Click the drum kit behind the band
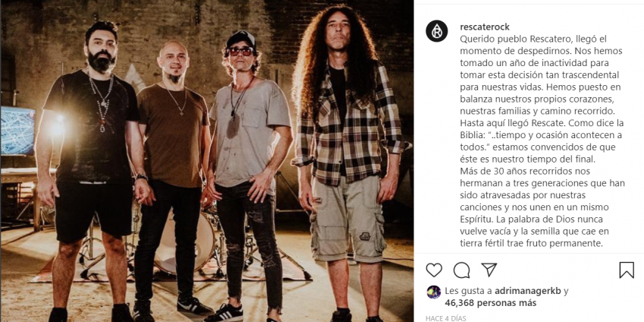 tap(186, 242)
